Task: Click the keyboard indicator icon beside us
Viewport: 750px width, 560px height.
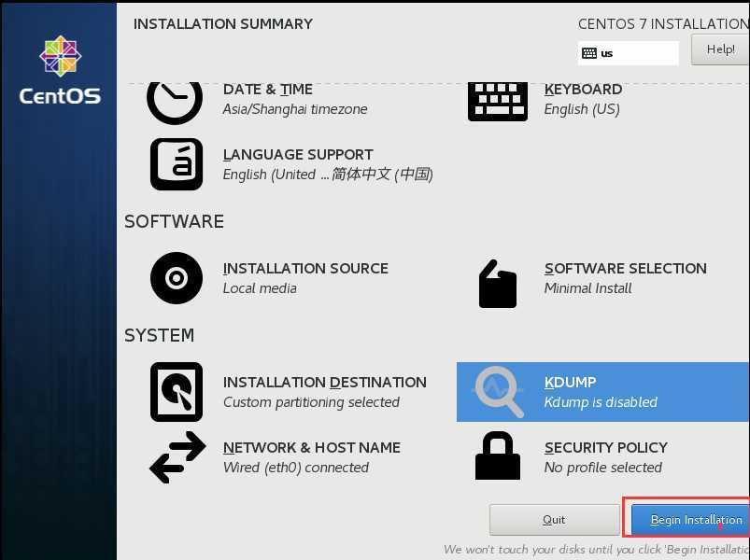Action: coord(588,53)
